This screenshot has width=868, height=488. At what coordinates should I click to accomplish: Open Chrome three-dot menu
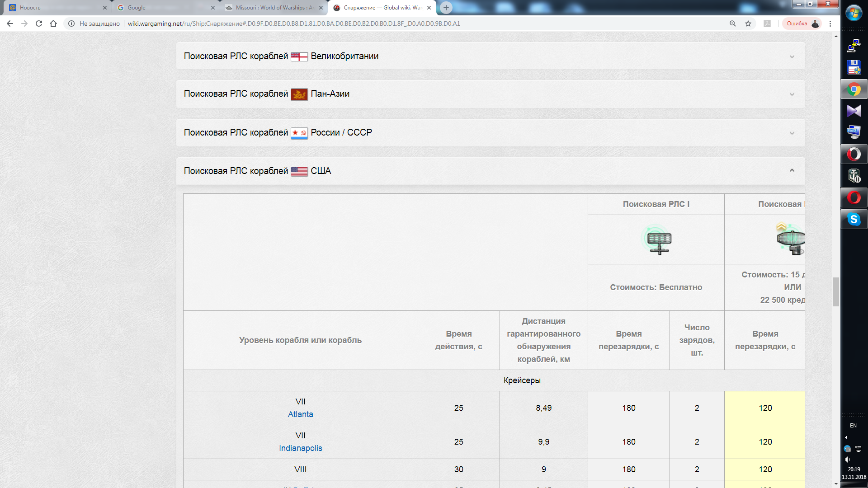(830, 23)
